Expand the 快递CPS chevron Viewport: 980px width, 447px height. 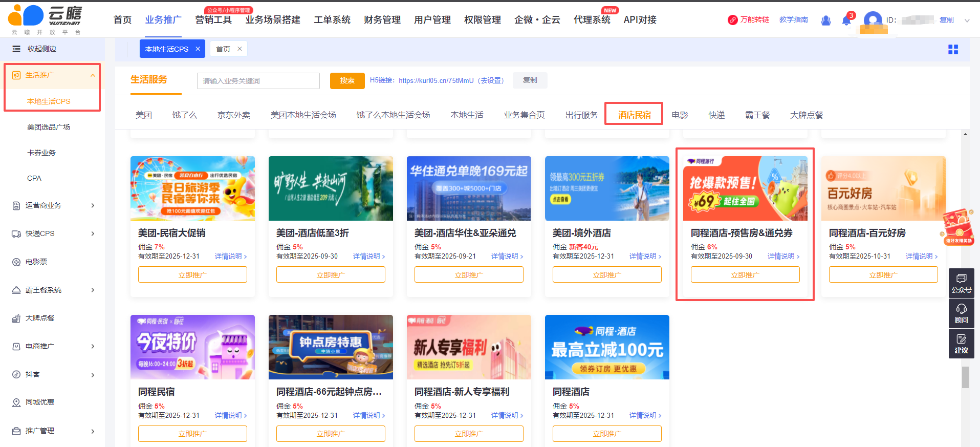coord(93,234)
